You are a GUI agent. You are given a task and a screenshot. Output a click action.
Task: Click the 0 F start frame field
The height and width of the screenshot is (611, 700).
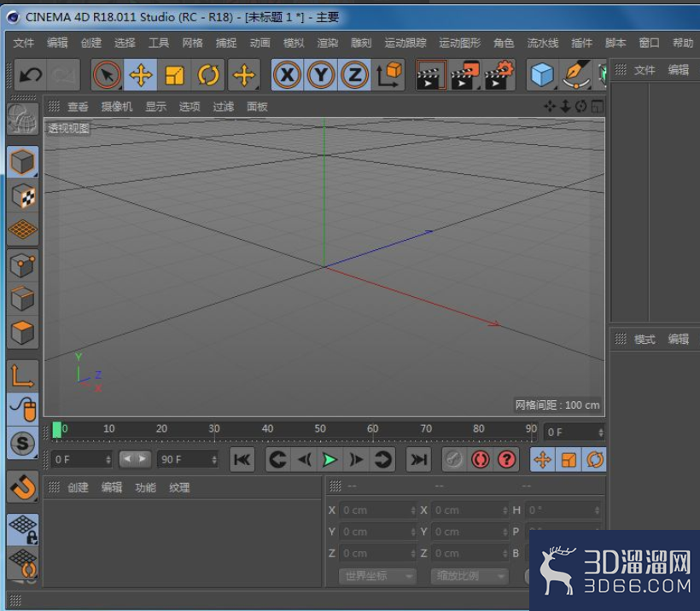[82, 460]
